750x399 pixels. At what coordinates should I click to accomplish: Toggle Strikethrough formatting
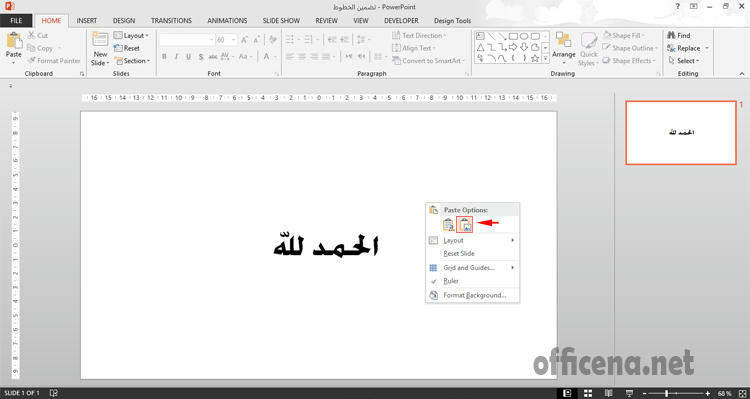(213, 56)
